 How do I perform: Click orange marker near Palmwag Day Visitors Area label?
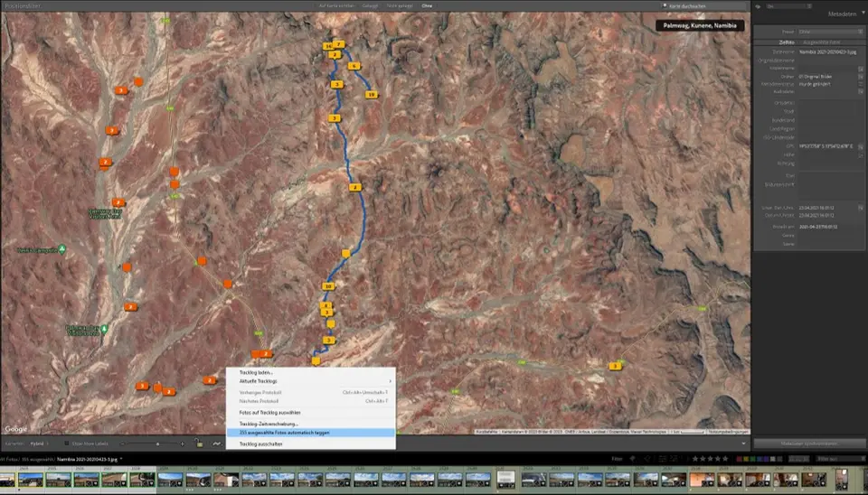tap(118, 202)
